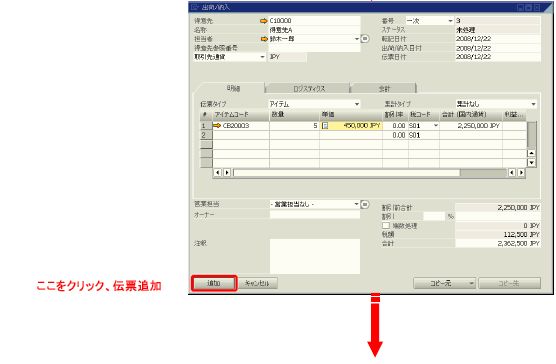Click the 数量 cell showing 5

[x=294, y=125]
